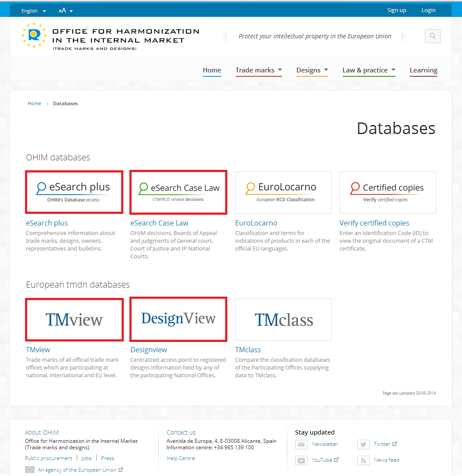Click the search magnifier icon in header
Screen dimensions: 462x476
[432, 36]
